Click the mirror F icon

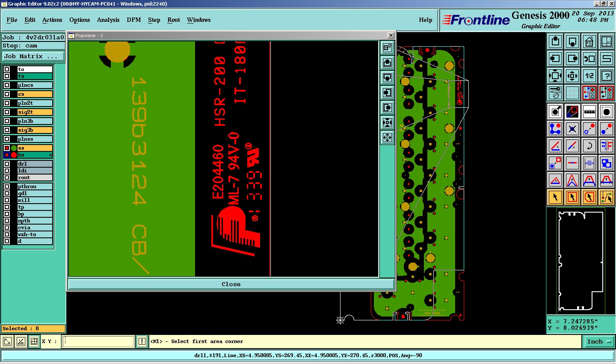607,146
